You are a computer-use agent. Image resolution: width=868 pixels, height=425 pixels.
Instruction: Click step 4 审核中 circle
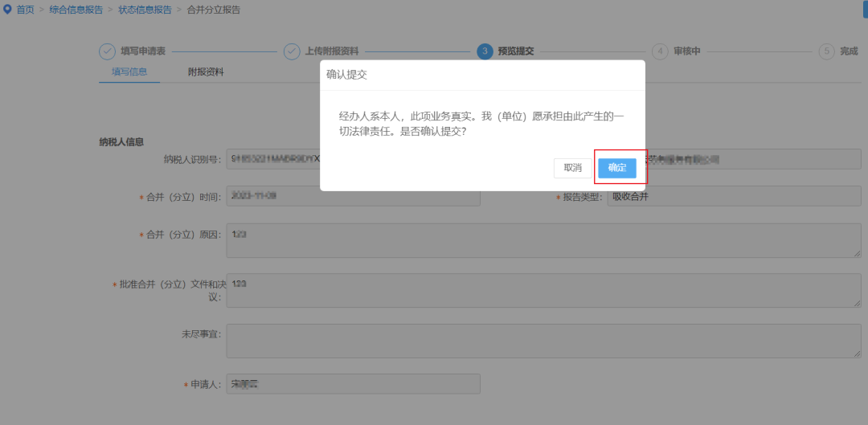(x=660, y=51)
